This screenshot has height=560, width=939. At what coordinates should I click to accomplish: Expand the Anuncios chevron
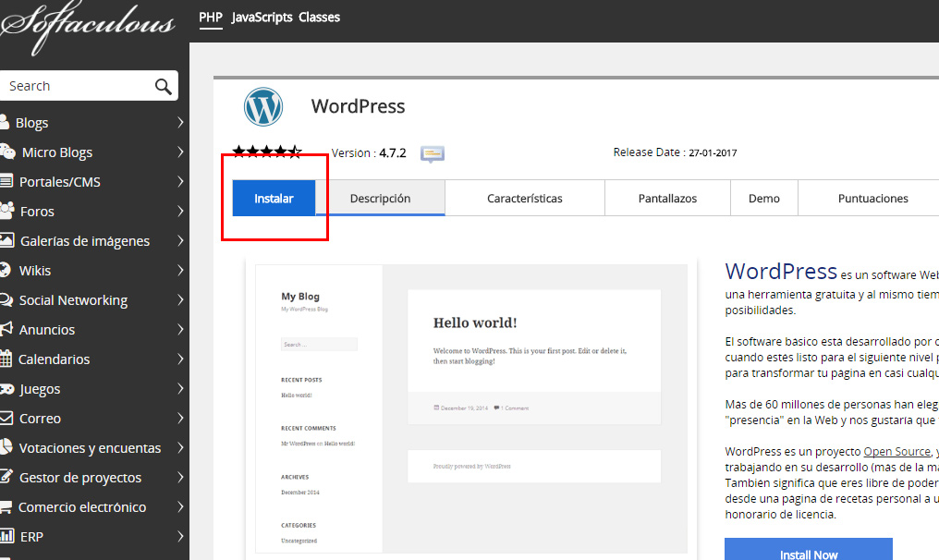coord(180,329)
